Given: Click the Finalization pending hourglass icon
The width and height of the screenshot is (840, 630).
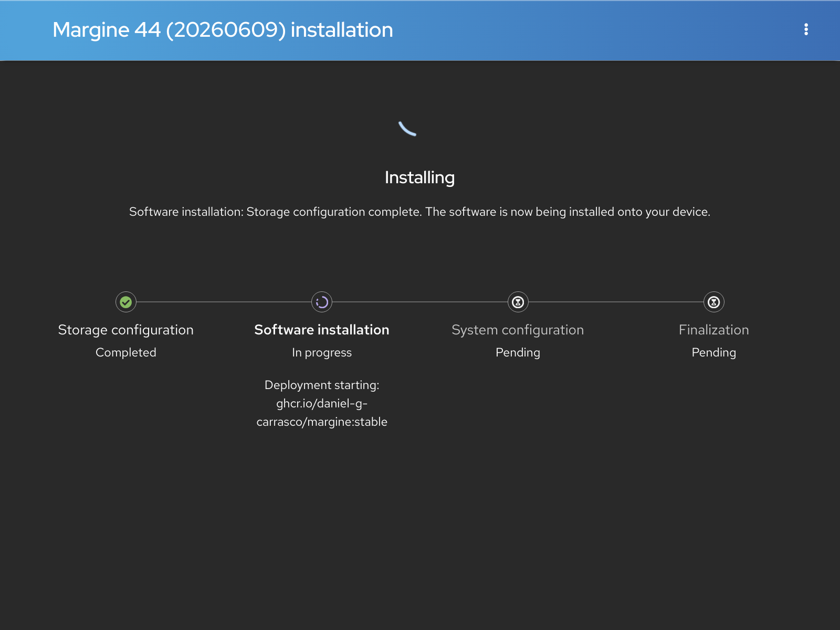Looking at the screenshot, I should click(x=713, y=302).
